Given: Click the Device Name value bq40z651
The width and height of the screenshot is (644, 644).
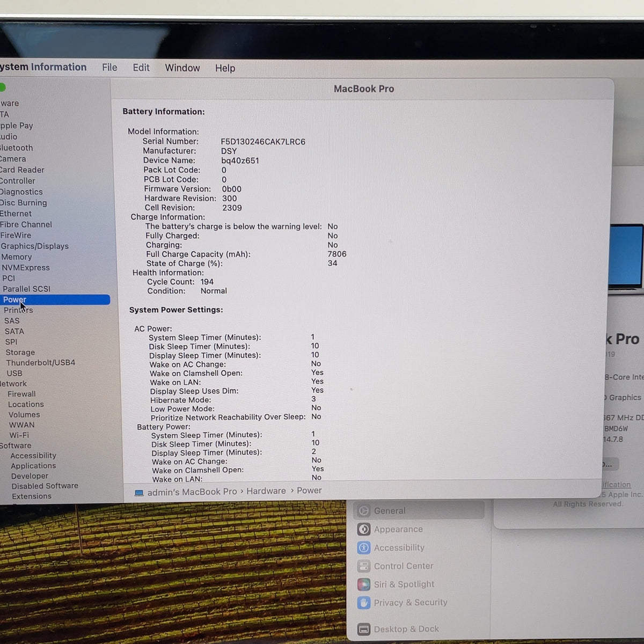Looking at the screenshot, I should tap(240, 160).
